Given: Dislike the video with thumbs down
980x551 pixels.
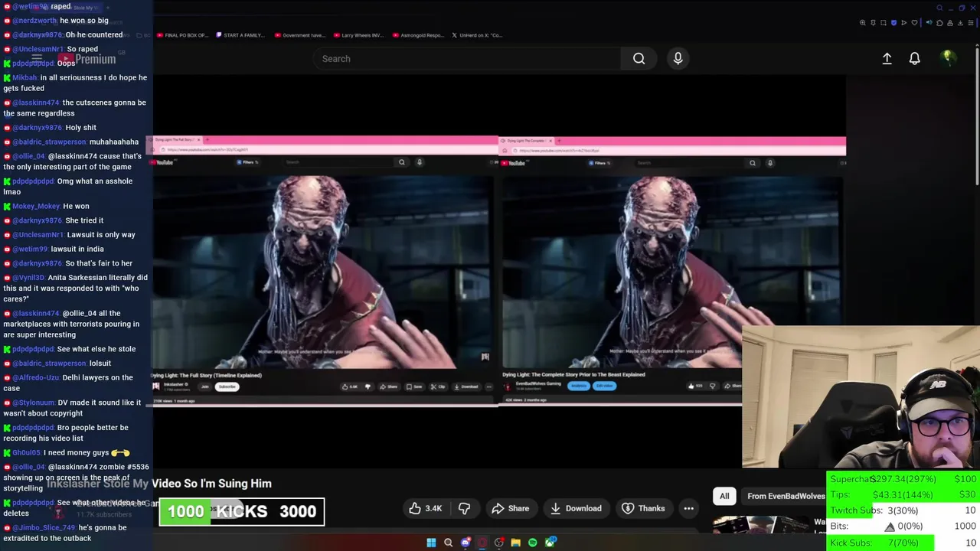Looking at the screenshot, I should pos(464,508).
